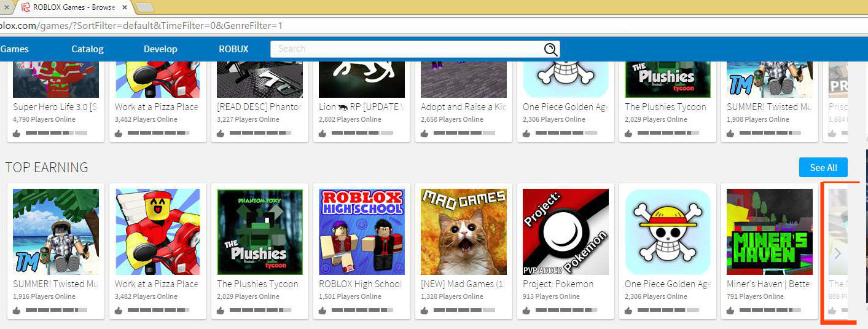Click Adopt and Raise a Kid title link
Screen dimensions: 868x329
(464, 107)
